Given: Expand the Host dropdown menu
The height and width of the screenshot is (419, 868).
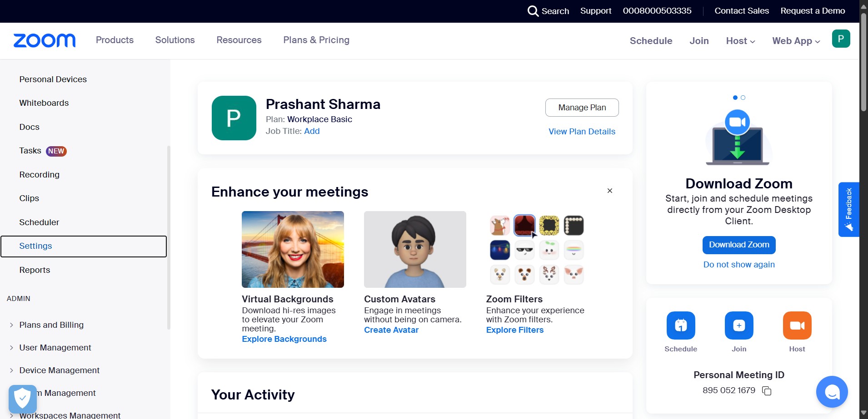Looking at the screenshot, I should coord(740,41).
